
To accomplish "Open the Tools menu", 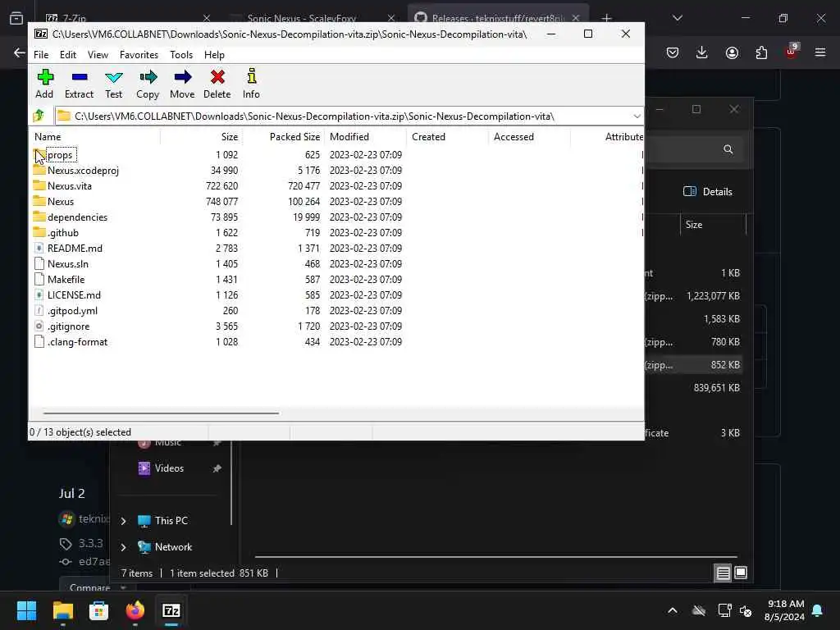I will pos(181,55).
